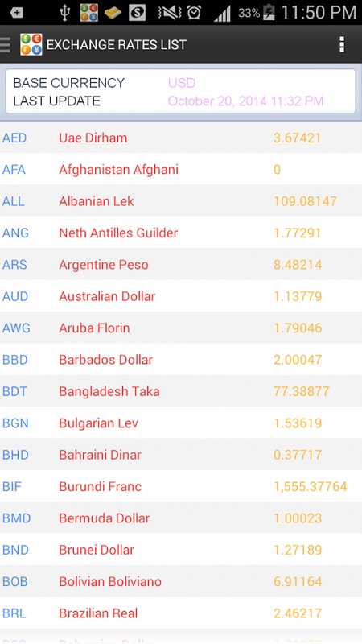Select the USD base currency value
Screen dimensions: 362x644
(x=182, y=83)
